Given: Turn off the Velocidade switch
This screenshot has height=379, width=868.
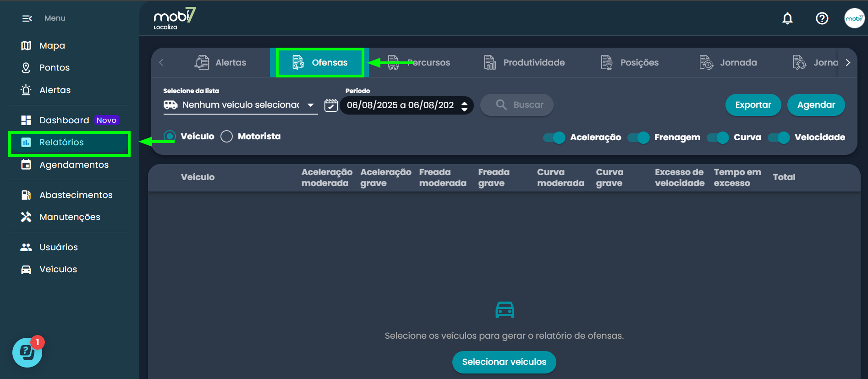Looking at the screenshot, I should click(x=779, y=137).
